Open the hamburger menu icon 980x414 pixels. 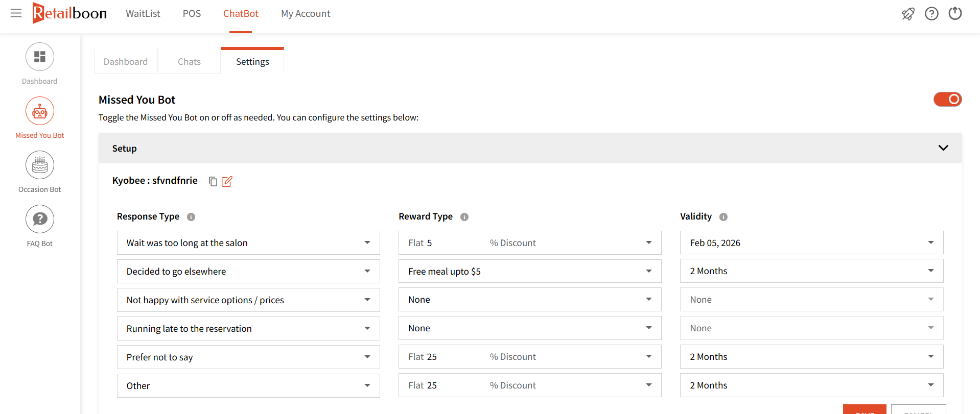click(x=16, y=13)
